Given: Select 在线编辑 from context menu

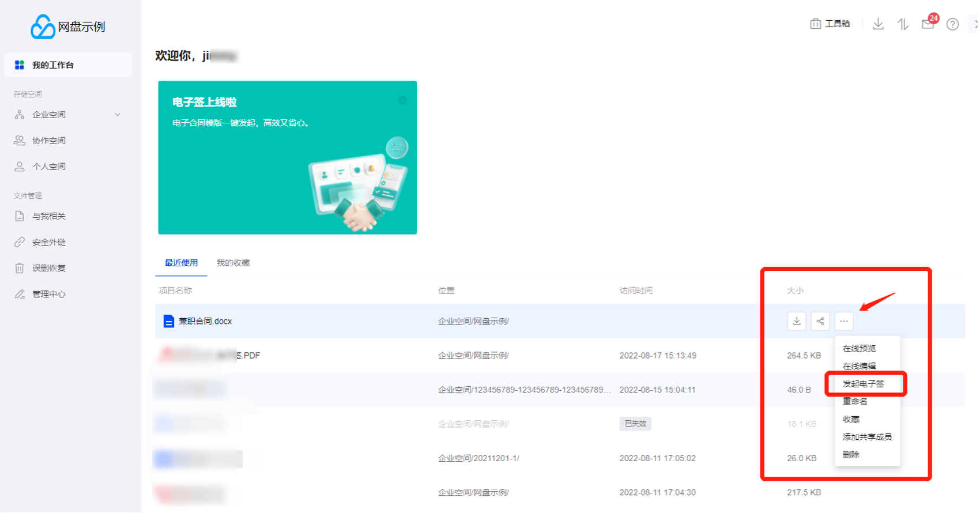Looking at the screenshot, I should pyautogui.click(x=859, y=366).
